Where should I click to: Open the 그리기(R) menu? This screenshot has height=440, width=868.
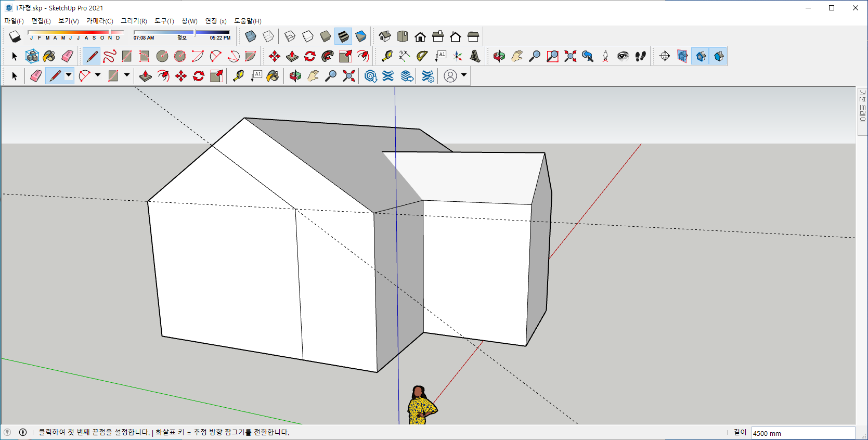[134, 21]
